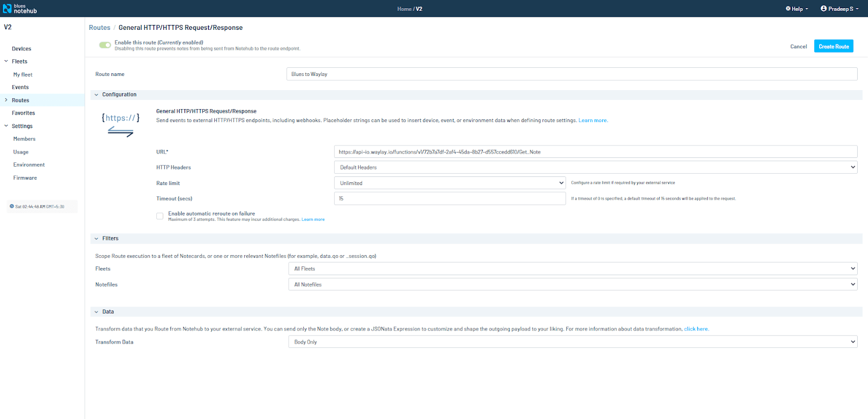Click the Create Route button

click(834, 46)
